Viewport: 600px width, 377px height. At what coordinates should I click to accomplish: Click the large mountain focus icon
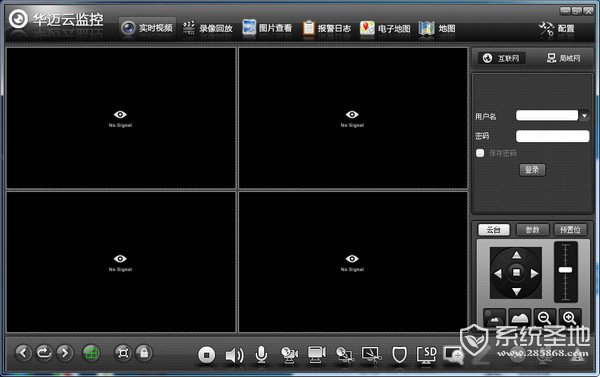coord(520,318)
